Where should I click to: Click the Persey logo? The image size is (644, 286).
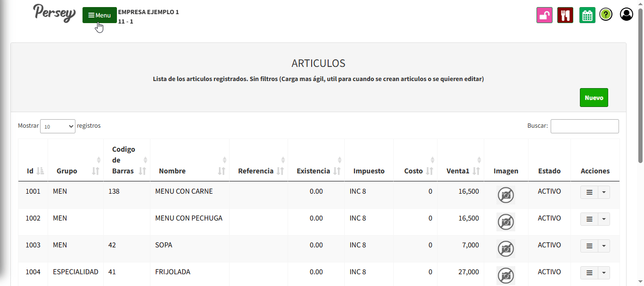(x=54, y=13)
